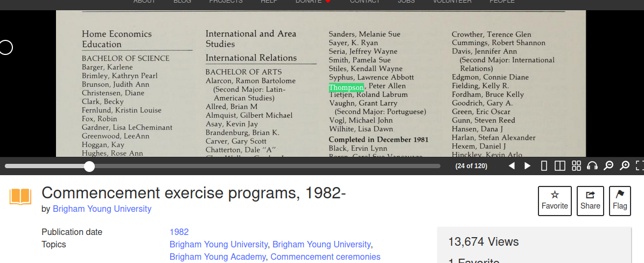Click the name Almquist, Gilbert Michael
Screen dimensions: 644x263
249,115
